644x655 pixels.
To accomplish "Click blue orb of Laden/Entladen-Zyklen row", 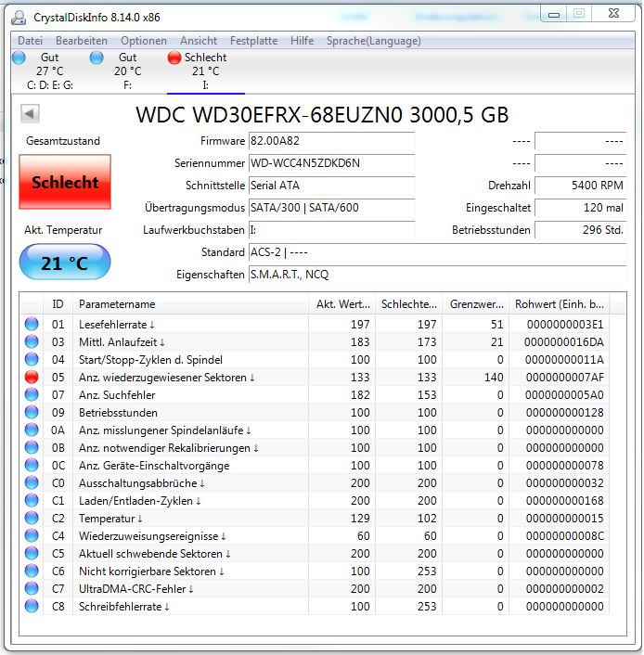I will click(x=32, y=500).
